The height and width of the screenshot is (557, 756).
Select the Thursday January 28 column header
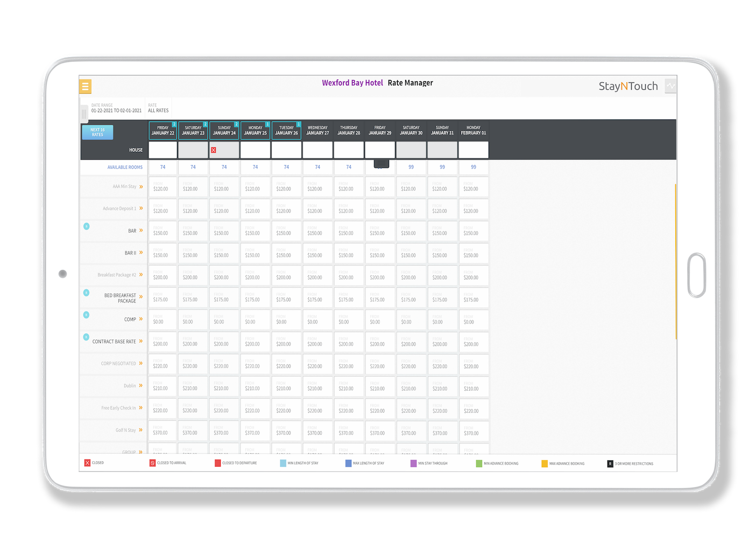(x=349, y=131)
